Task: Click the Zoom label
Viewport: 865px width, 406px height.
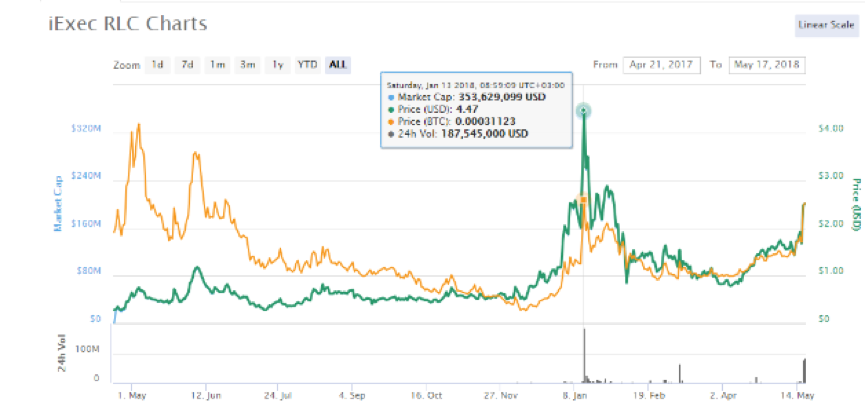Action: (x=127, y=65)
